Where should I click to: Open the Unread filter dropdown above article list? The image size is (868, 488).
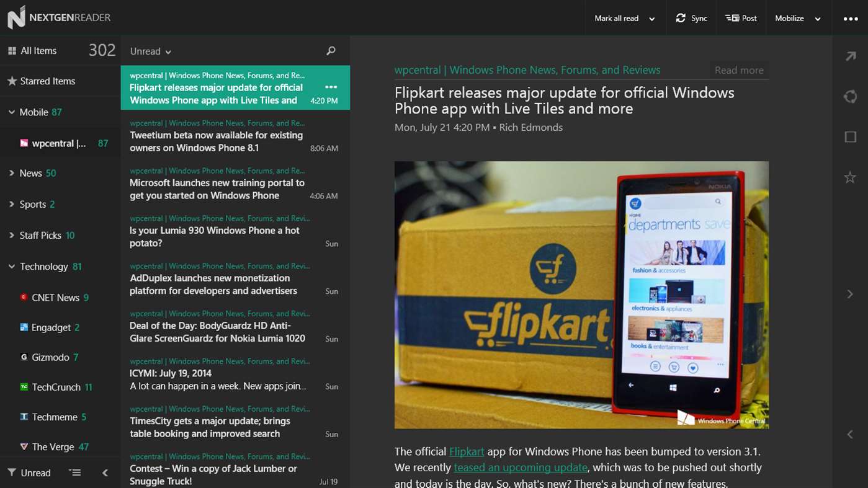[151, 51]
